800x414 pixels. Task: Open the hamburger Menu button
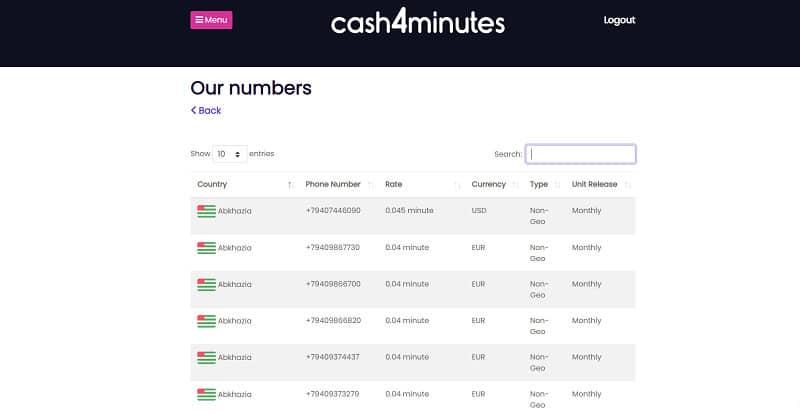(211, 20)
